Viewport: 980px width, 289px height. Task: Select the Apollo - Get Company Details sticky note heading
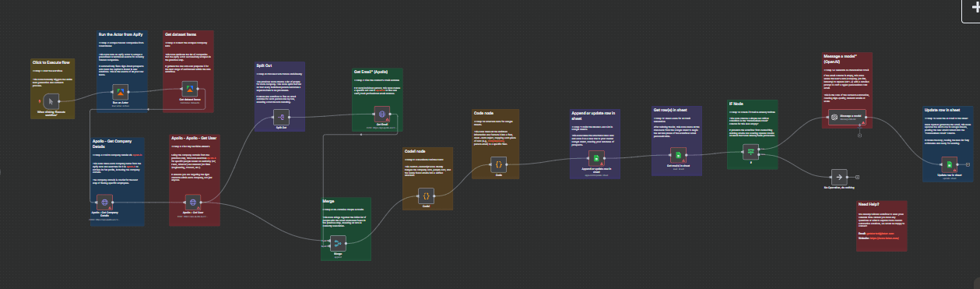point(112,143)
